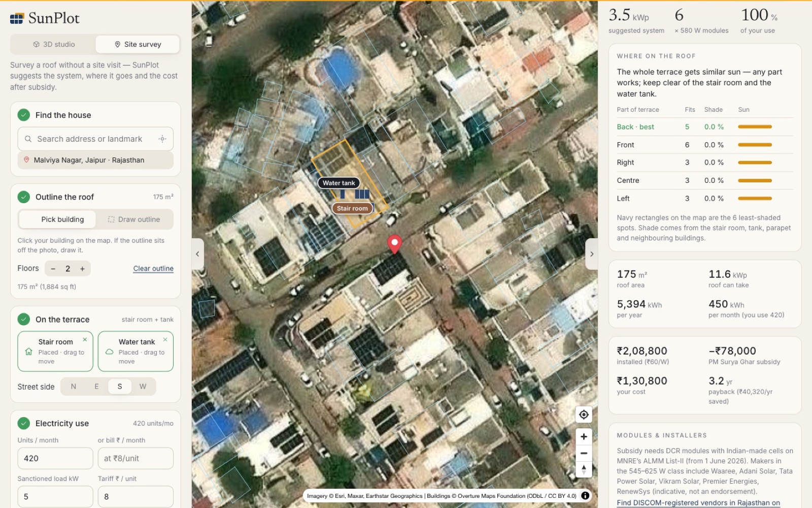The height and width of the screenshot is (508, 812).
Task: Click the red location pin on the map
Action: pyautogui.click(x=394, y=244)
